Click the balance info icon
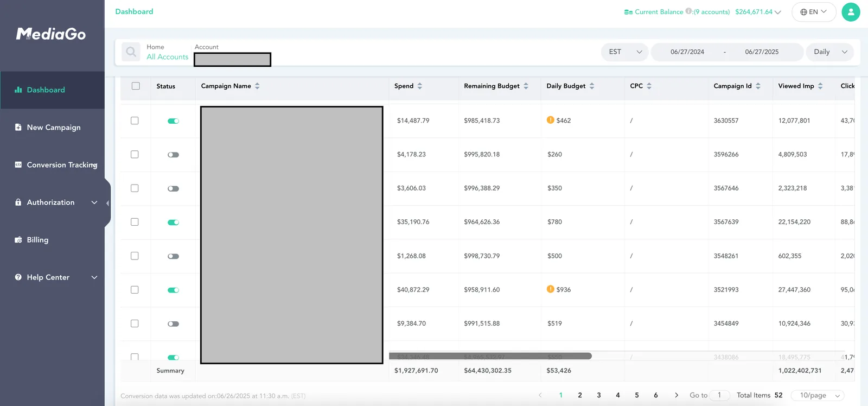868x406 pixels. click(688, 11)
